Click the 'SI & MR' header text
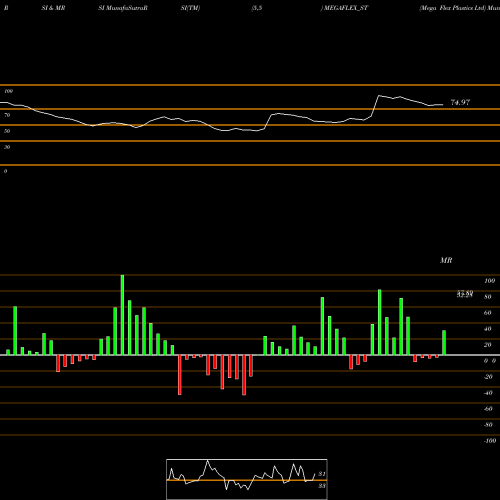The image size is (500, 500). [x=53, y=8]
